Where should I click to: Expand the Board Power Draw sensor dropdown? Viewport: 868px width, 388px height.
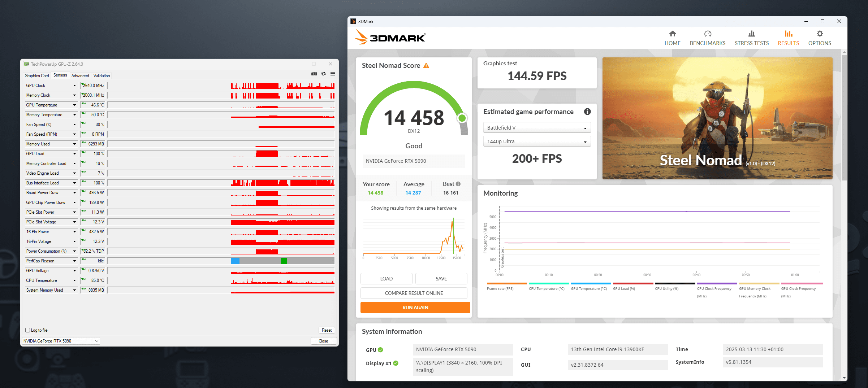(x=74, y=193)
